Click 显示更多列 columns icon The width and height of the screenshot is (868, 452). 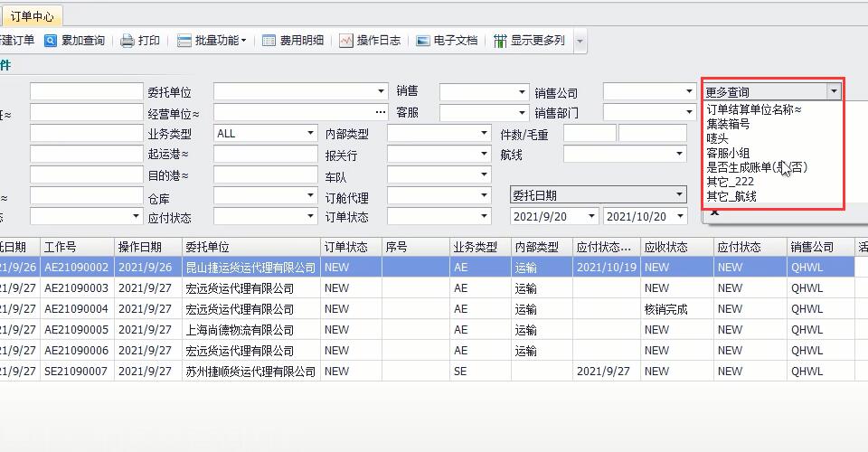[x=500, y=41]
